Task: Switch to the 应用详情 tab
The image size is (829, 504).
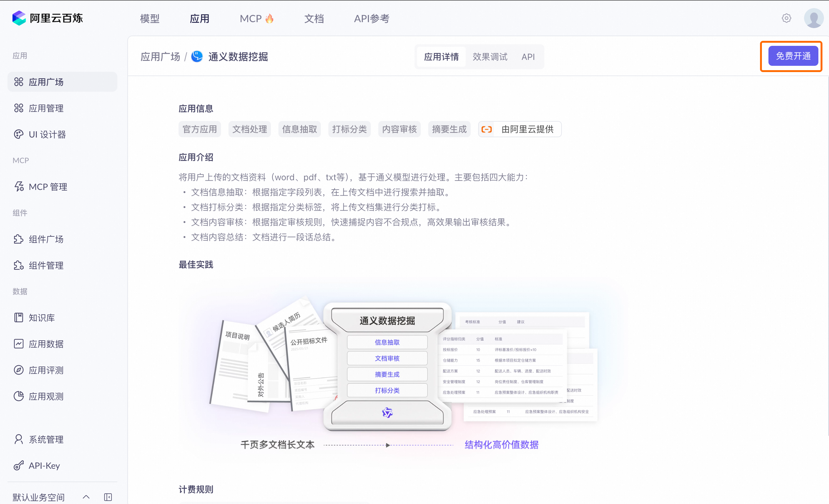Action: (441, 57)
